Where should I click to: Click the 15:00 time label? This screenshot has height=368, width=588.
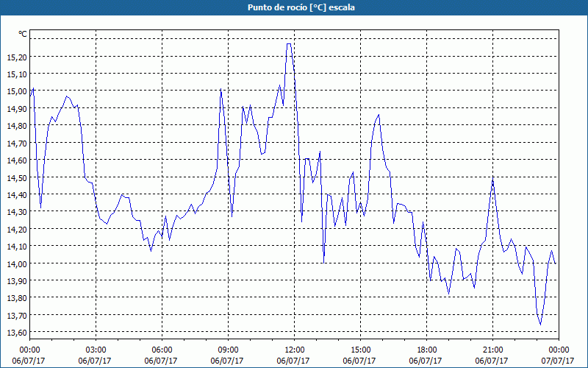pos(360,350)
